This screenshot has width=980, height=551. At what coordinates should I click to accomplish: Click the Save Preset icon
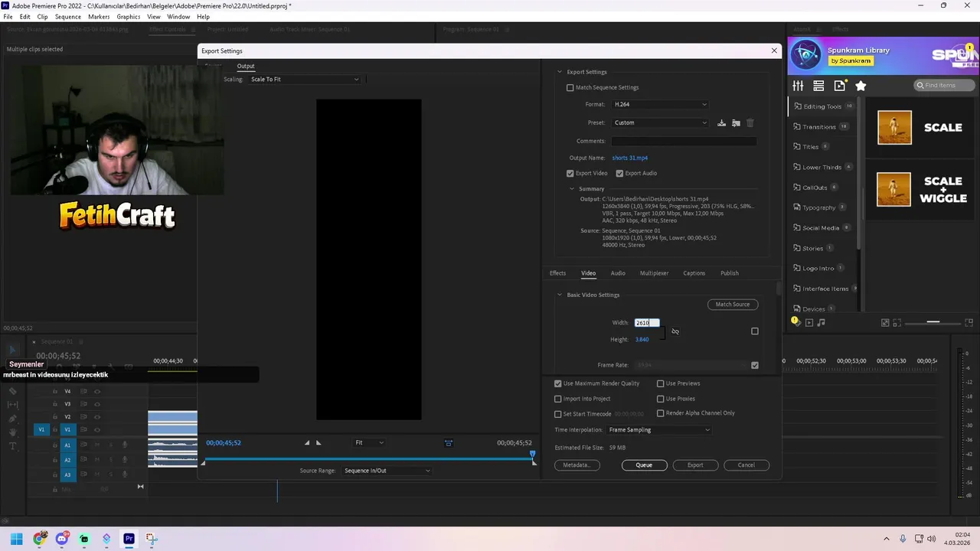click(721, 122)
